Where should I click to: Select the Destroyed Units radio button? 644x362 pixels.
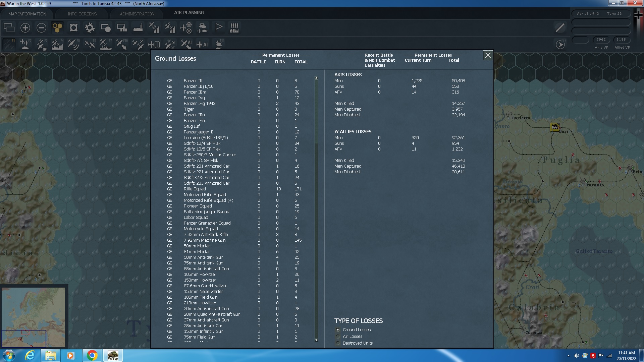point(337,343)
